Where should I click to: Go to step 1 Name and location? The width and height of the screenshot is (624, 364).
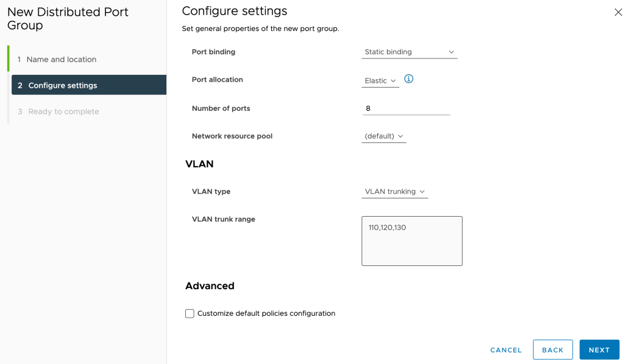click(61, 60)
